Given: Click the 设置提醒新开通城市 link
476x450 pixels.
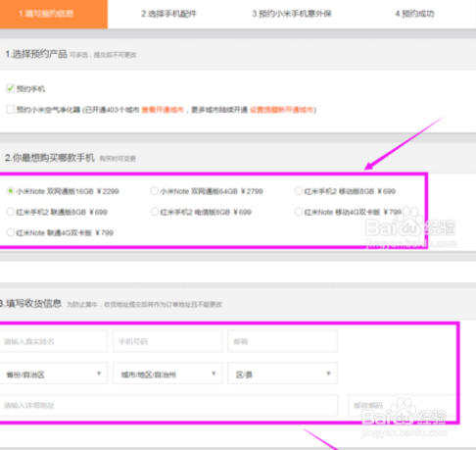Looking at the screenshot, I should (281, 110).
